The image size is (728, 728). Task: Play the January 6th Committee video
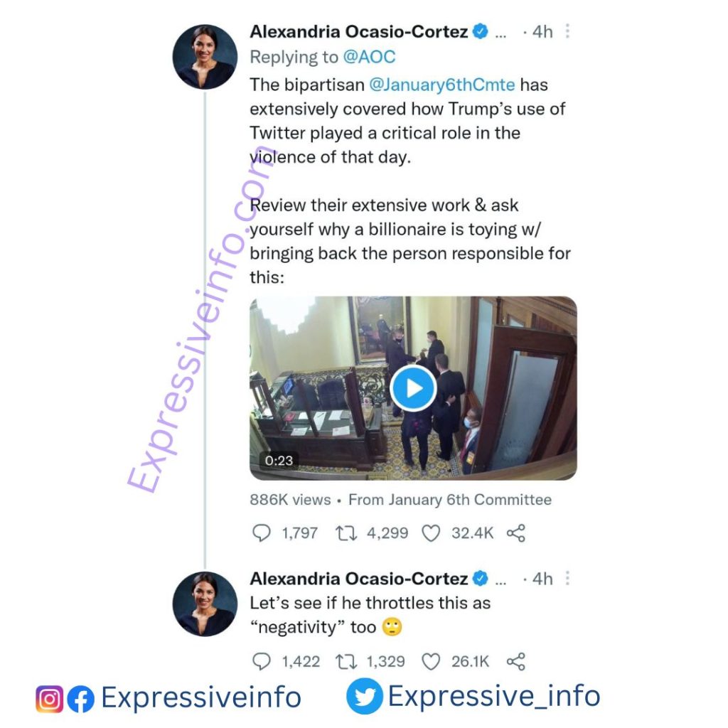(x=413, y=388)
